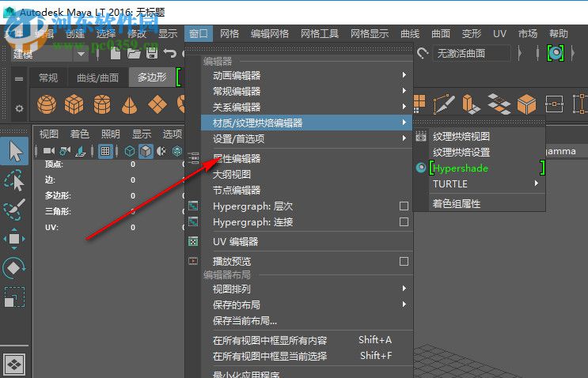Activate the Rotate tool
Screen dimensions: 588x378
(x=14, y=268)
